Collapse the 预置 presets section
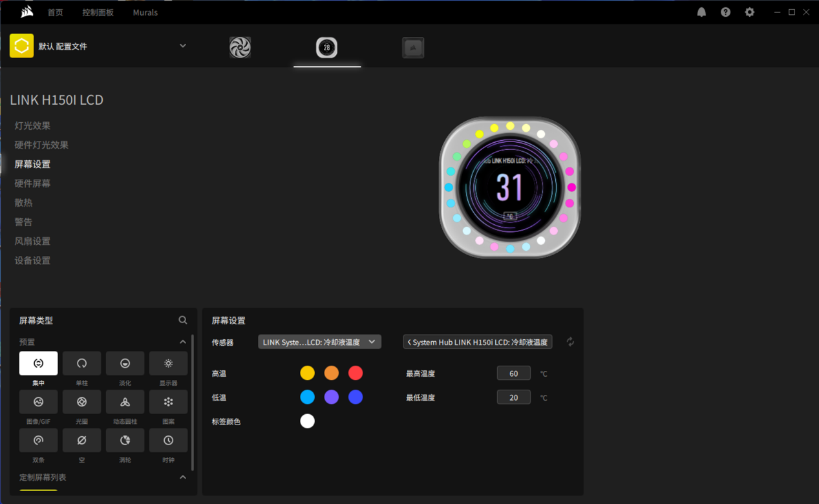The width and height of the screenshot is (819, 504). [183, 342]
